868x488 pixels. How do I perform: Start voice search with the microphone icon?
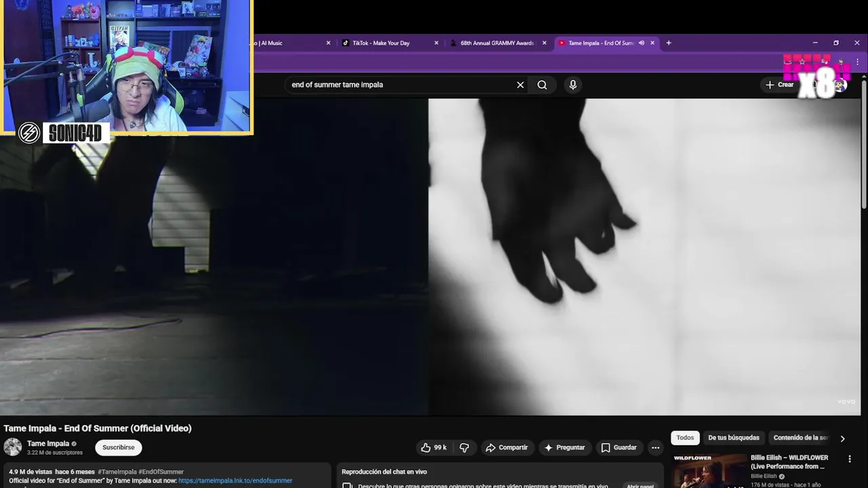point(573,85)
